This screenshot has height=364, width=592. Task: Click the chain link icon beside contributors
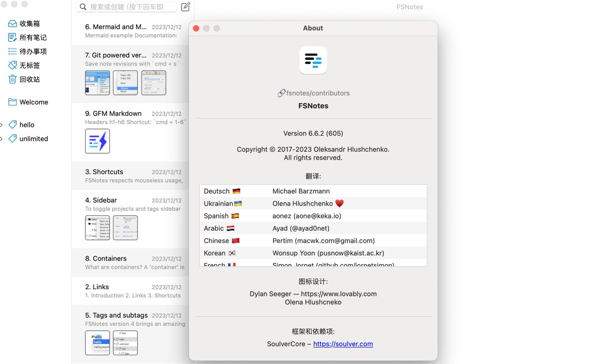pos(281,93)
